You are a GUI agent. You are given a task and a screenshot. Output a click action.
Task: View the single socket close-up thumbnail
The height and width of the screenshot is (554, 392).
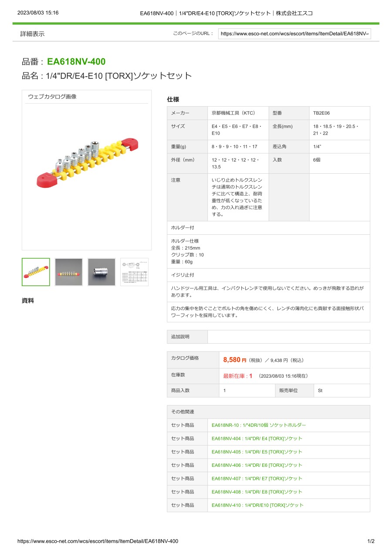click(101, 272)
